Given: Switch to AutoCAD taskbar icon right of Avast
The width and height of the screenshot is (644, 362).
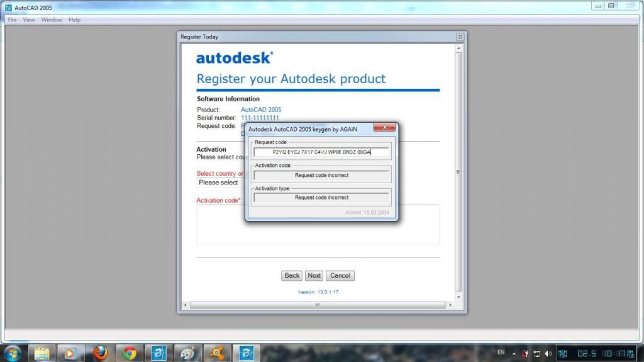Looking at the screenshot, I should coord(247,353).
